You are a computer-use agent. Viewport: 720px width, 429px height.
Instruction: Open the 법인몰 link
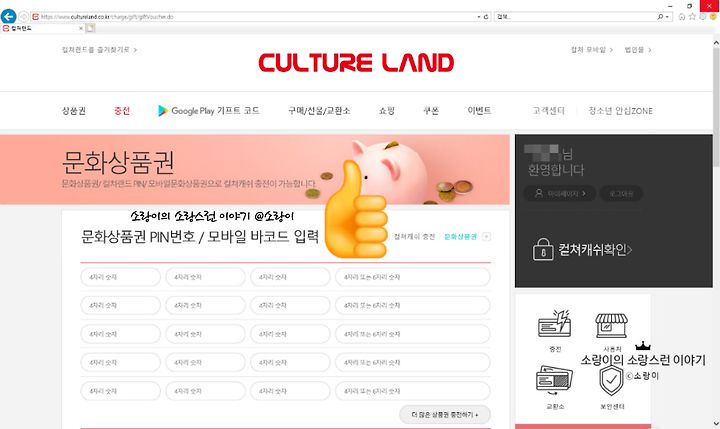(638, 50)
